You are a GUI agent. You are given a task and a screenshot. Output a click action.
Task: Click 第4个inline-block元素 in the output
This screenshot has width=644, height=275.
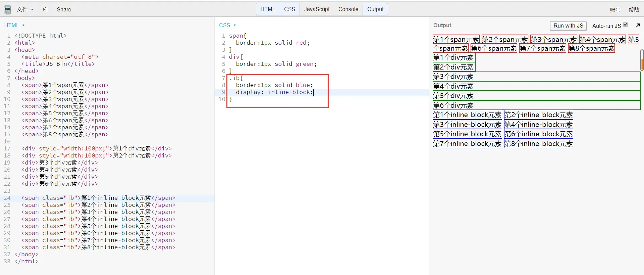(x=539, y=125)
